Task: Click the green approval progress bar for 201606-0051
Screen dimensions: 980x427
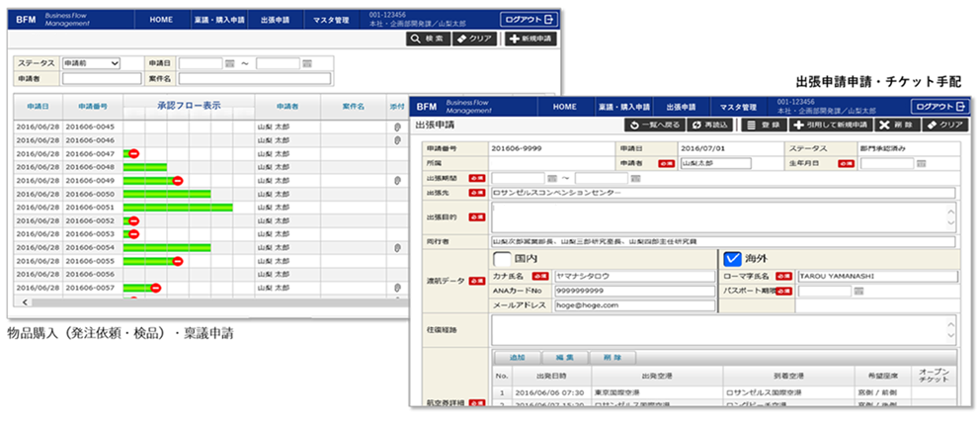Action: click(177, 208)
